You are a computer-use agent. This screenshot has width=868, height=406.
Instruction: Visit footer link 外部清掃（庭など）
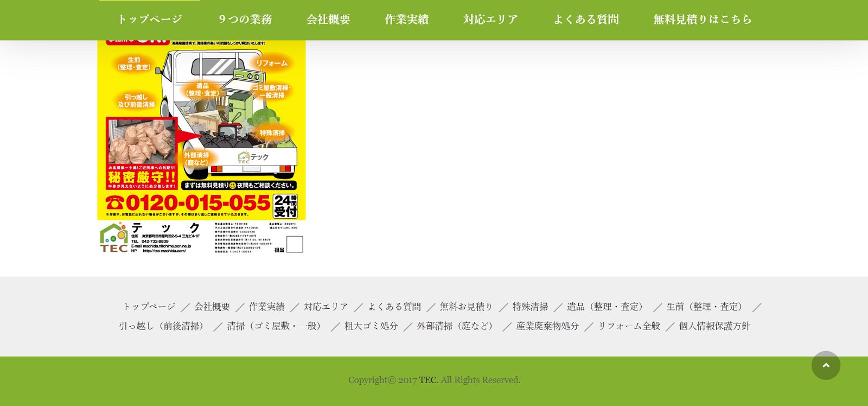(457, 326)
